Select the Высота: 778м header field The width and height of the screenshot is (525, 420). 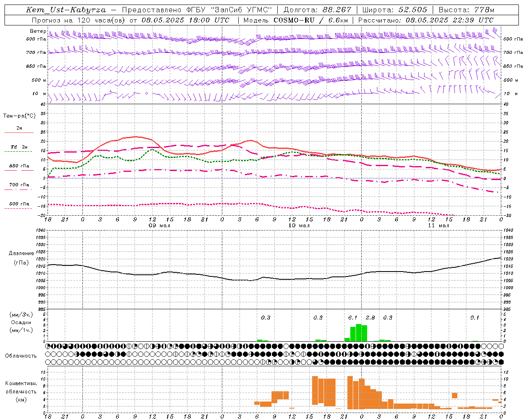click(x=466, y=10)
